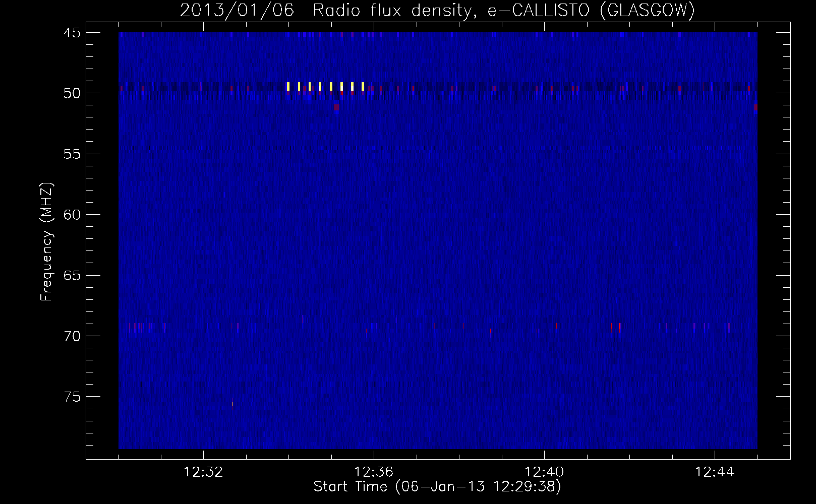Click the 75 frequency tick label
This screenshot has width=816, height=504.
[72, 397]
